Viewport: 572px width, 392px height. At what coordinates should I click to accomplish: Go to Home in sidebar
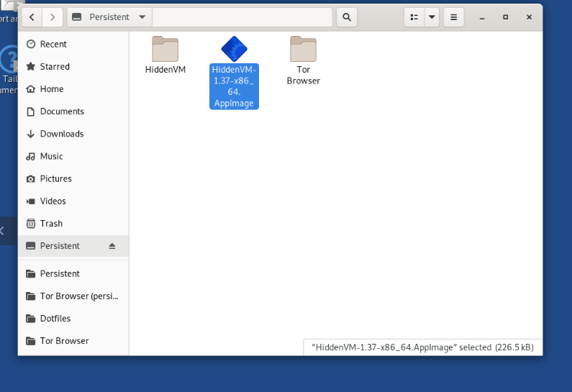[73, 89]
